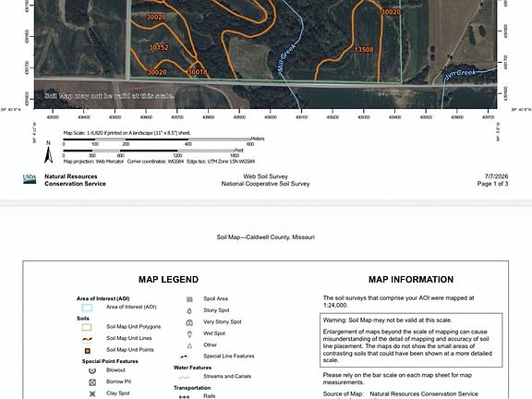Click the 30018 soil unit label on the map
Screen dimensions: 532x399
point(197,72)
